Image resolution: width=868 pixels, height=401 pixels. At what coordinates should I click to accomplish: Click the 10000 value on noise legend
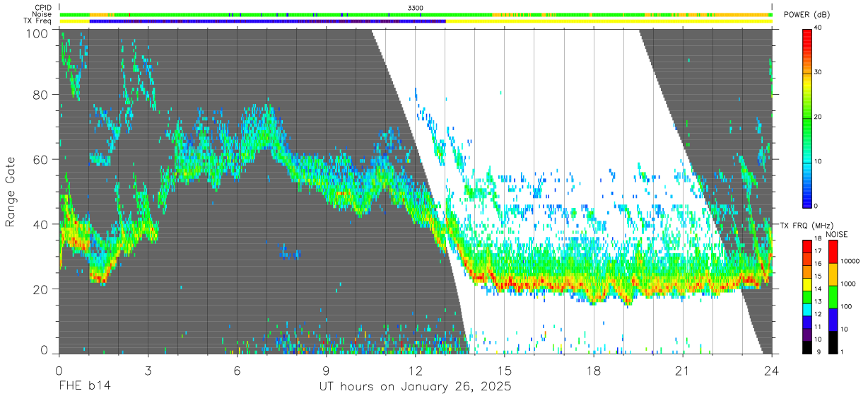pos(852,261)
